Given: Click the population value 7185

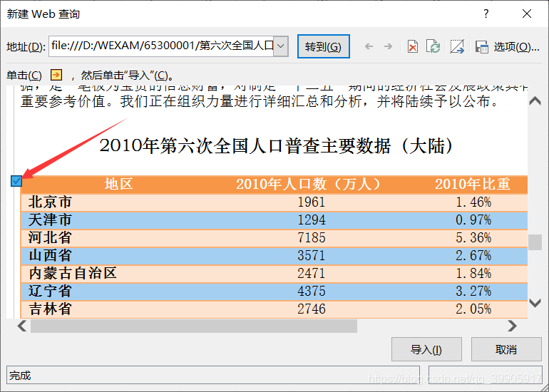Looking at the screenshot, I should [x=312, y=238].
